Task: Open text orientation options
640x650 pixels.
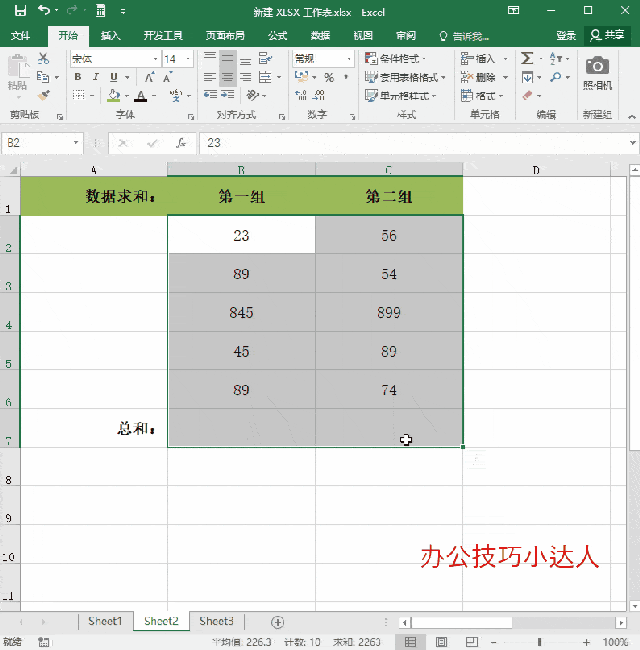Action: click(255, 95)
